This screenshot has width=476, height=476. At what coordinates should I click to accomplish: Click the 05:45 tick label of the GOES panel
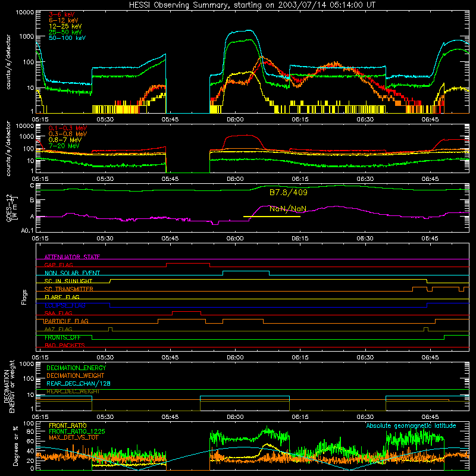[x=170, y=239]
